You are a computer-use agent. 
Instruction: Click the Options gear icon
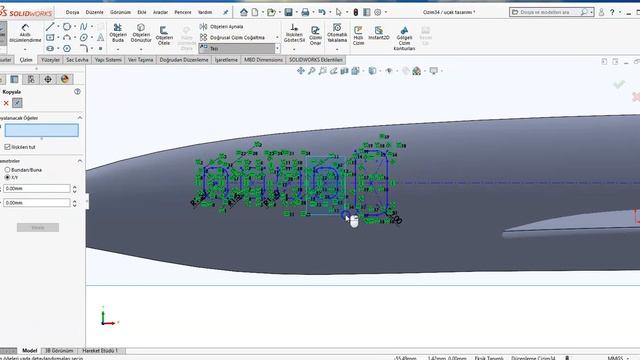coord(378,12)
